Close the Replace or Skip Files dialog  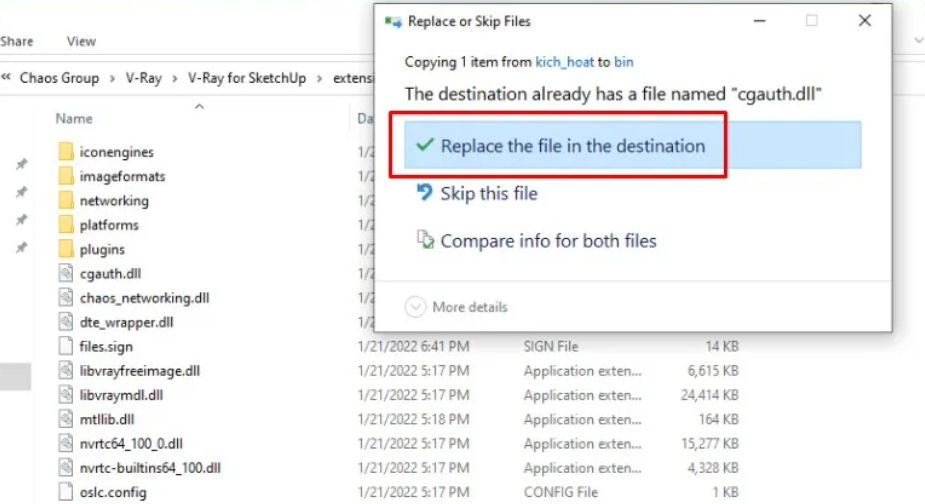click(865, 21)
